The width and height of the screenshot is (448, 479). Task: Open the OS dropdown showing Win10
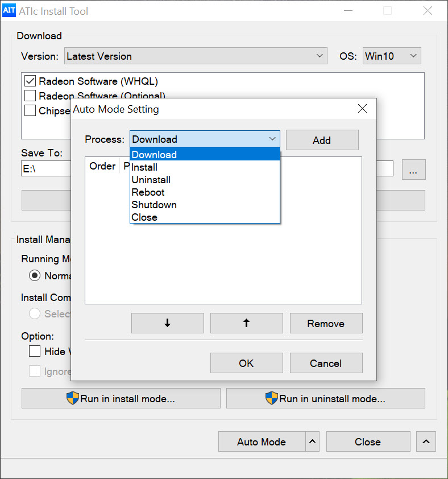392,56
